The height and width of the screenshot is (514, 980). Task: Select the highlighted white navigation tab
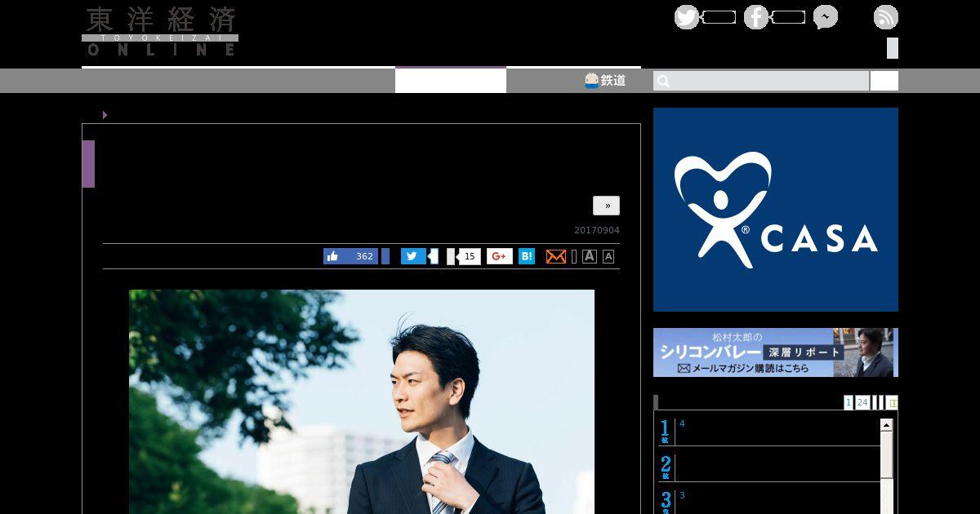coord(451,80)
